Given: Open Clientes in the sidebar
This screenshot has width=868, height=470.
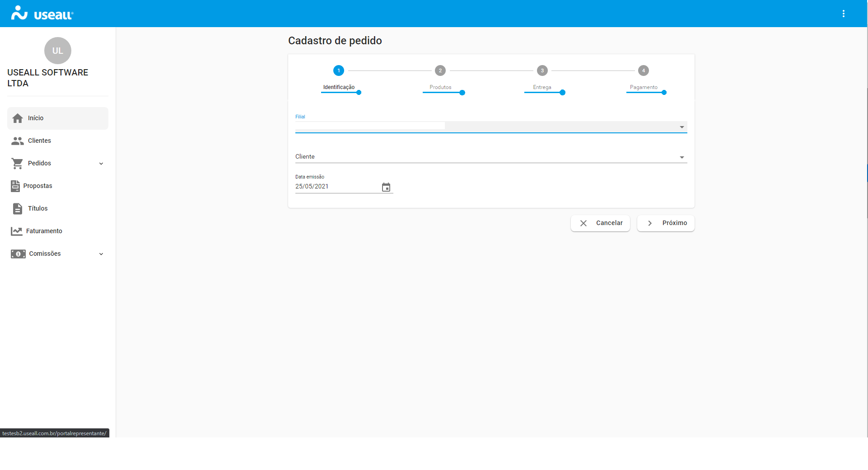Looking at the screenshot, I should (58, 141).
